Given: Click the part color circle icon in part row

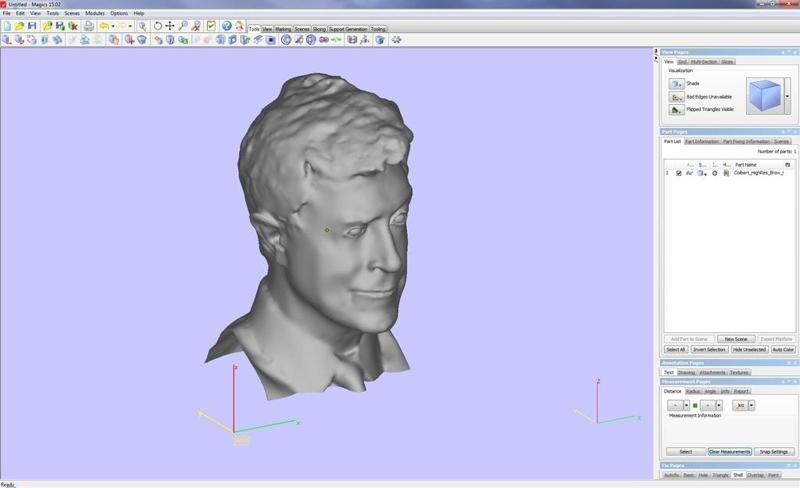Looking at the screenshot, I should pos(715,173).
